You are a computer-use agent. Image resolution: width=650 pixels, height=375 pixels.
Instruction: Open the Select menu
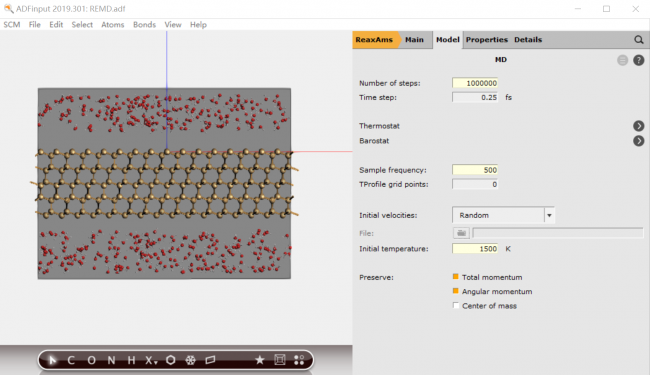click(x=82, y=25)
